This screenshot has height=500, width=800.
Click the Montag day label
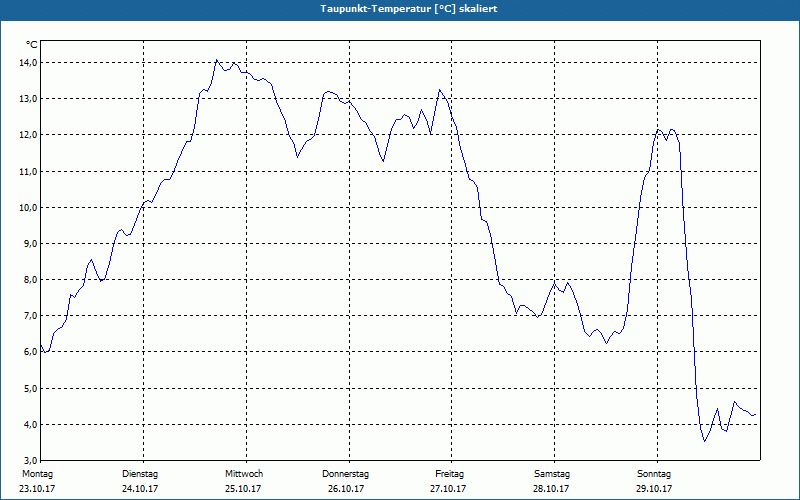(x=37, y=474)
